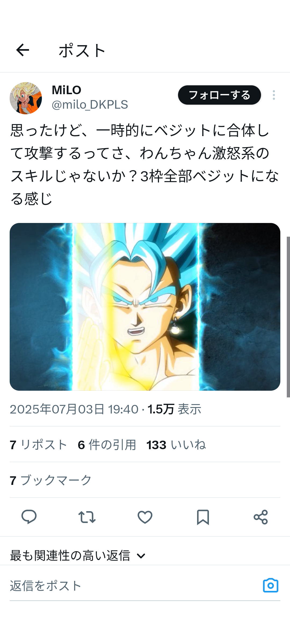Follow MiLO with フォローする button
Screen dimensions: 290x644
[219, 95]
